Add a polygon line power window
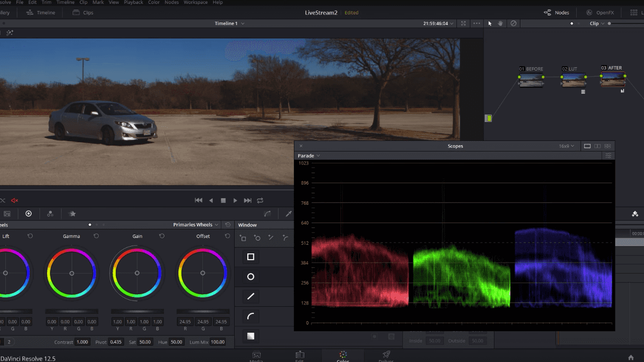 tap(250, 296)
